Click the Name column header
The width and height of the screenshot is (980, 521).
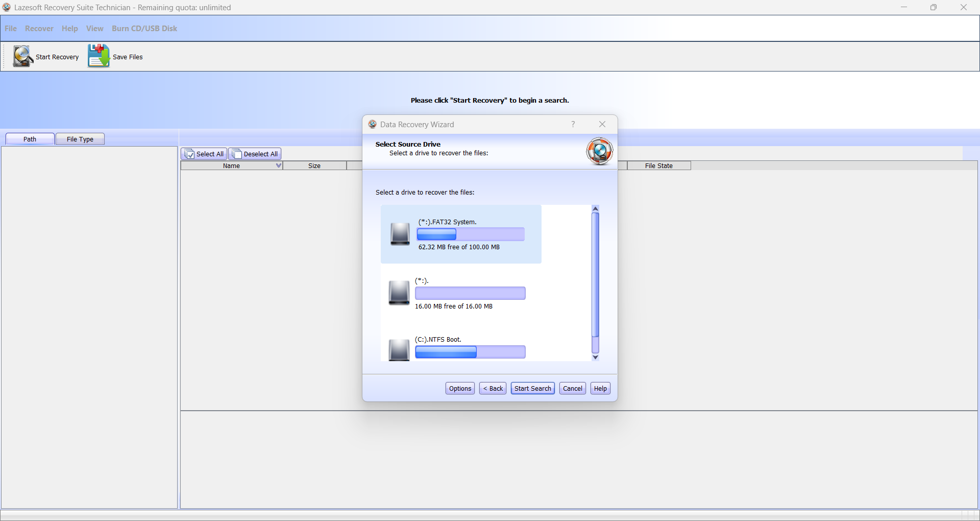pyautogui.click(x=232, y=165)
